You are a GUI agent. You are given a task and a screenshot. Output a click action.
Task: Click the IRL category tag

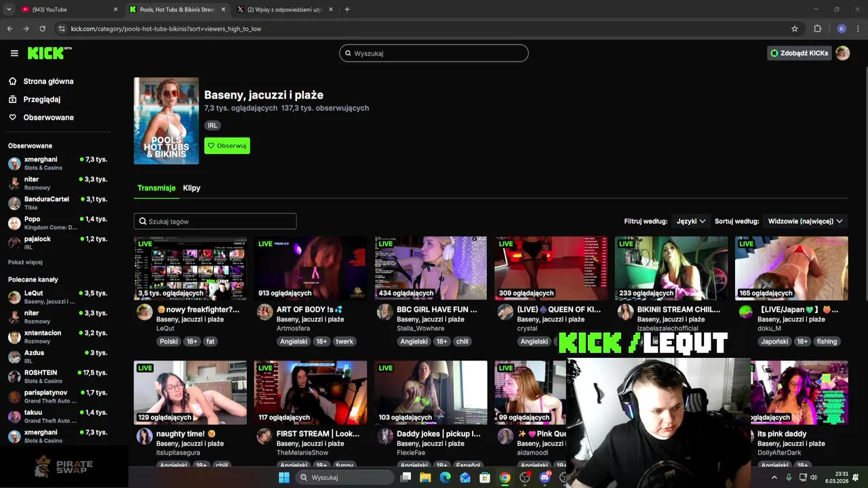pyautogui.click(x=212, y=125)
